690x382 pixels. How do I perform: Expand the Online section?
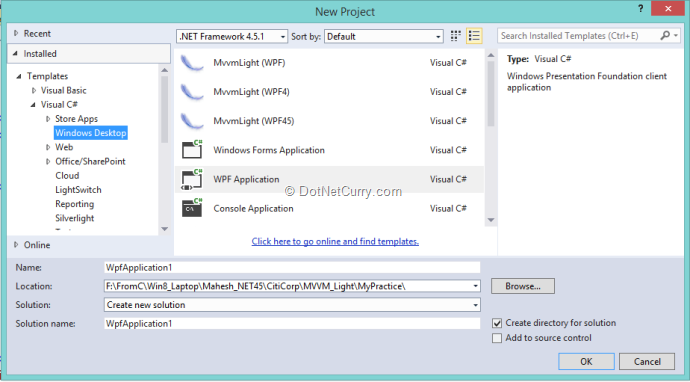[16, 245]
